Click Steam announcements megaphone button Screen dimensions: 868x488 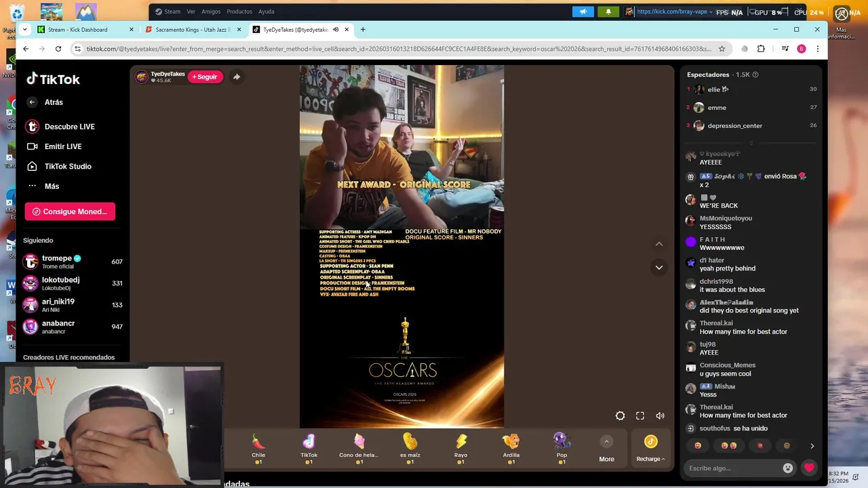(583, 12)
